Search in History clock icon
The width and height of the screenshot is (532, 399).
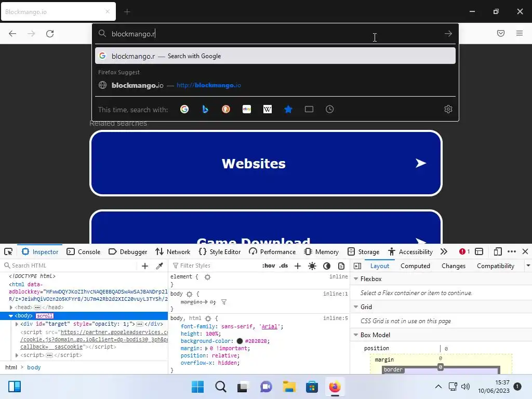click(330, 109)
